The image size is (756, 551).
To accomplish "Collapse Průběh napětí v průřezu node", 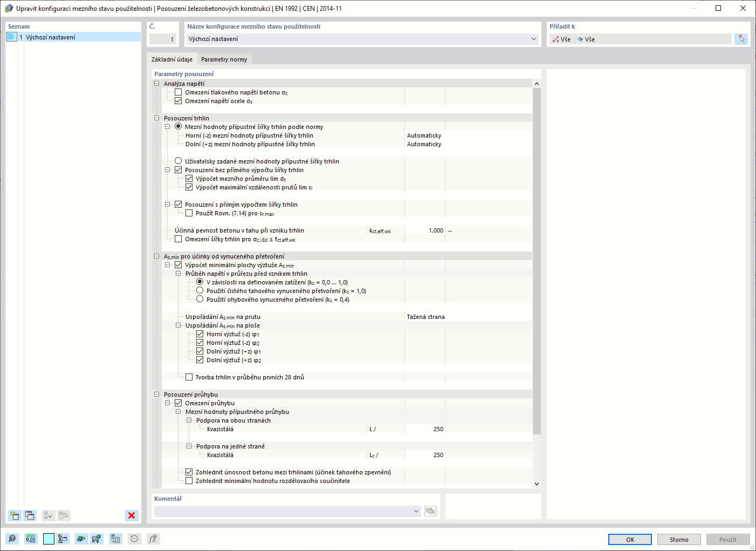I will (178, 274).
